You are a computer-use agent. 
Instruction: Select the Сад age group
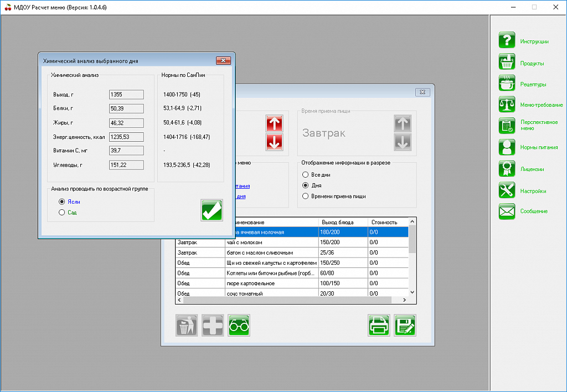(x=62, y=213)
